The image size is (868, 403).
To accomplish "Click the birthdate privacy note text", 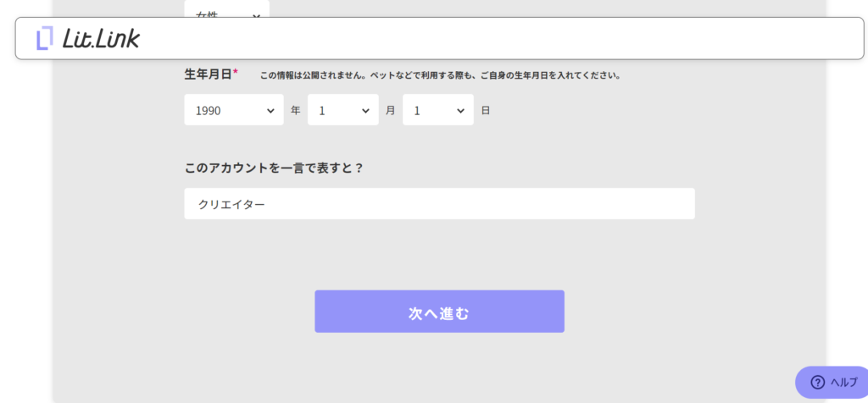I will coord(440,75).
